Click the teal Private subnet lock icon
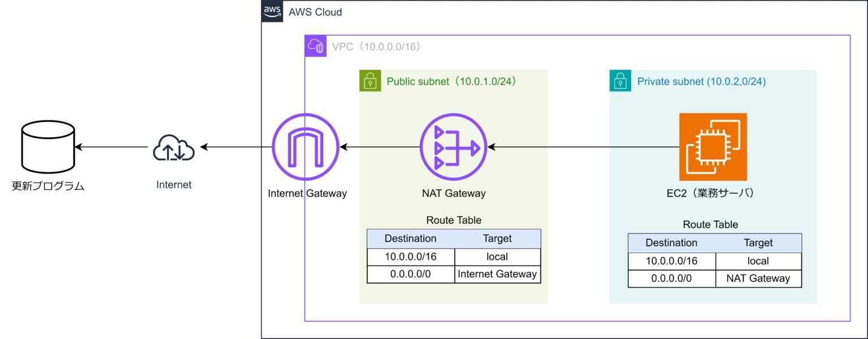868x339 pixels. coord(620,81)
